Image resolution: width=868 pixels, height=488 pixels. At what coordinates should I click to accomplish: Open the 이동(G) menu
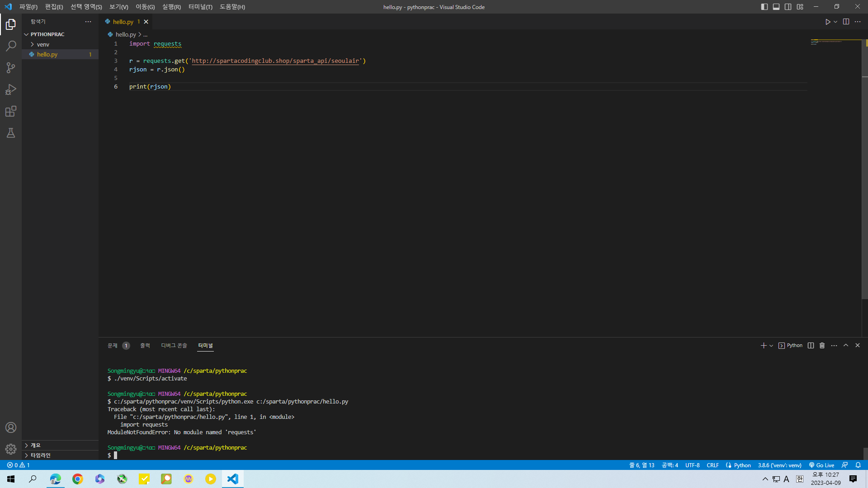coord(145,7)
